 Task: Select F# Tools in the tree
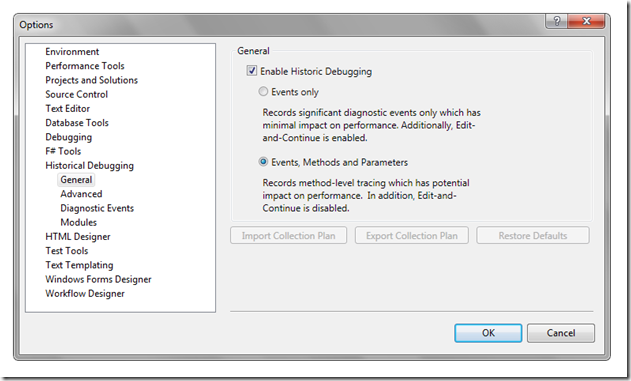pyautogui.click(x=63, y=151)
